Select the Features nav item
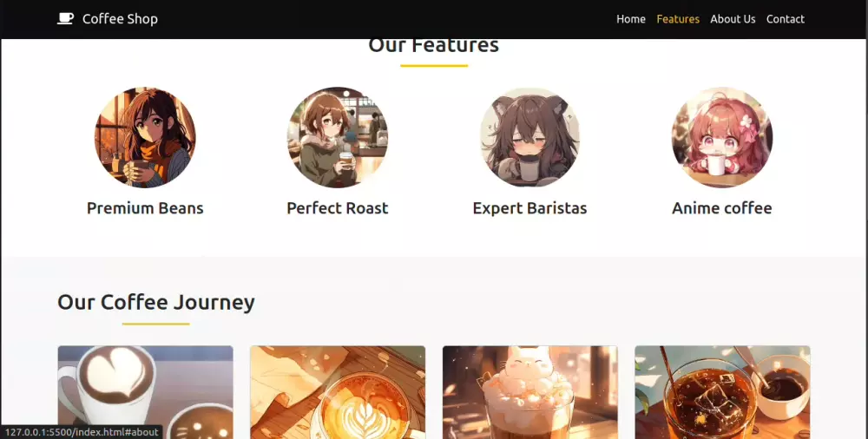This screenshot has height=439, width=868. coord(678,19)
